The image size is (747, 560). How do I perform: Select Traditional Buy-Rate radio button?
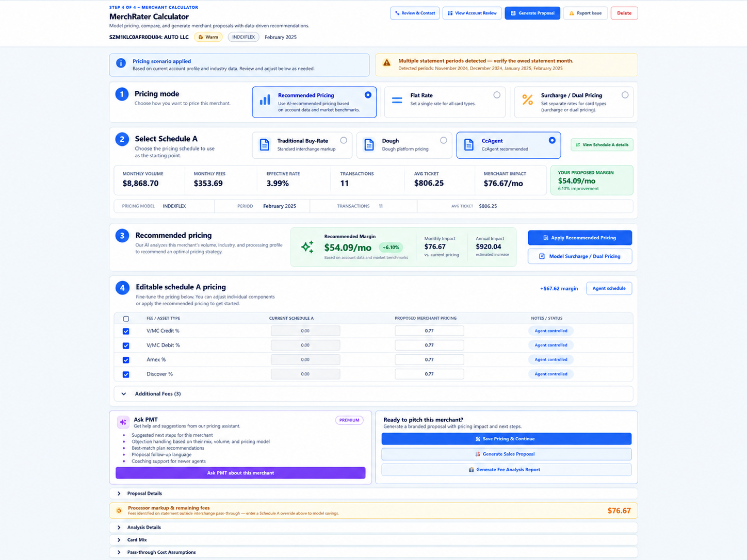pos(344,140)
